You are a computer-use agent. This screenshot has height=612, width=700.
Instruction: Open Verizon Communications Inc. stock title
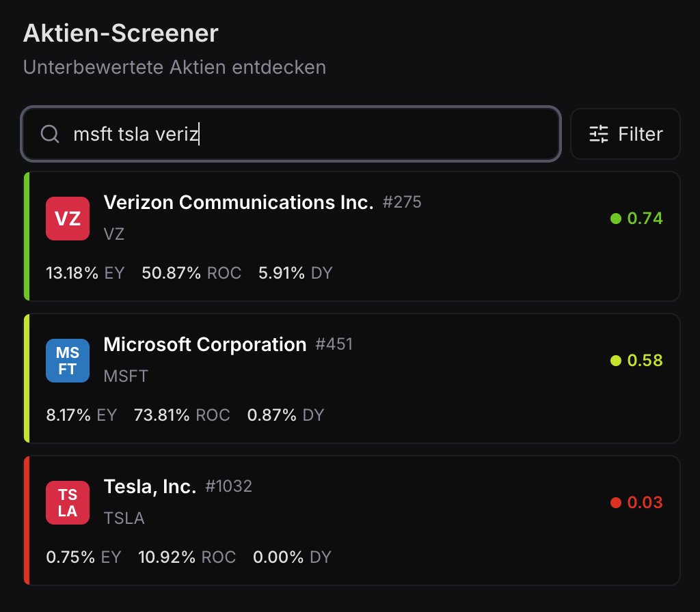[239, 202]
